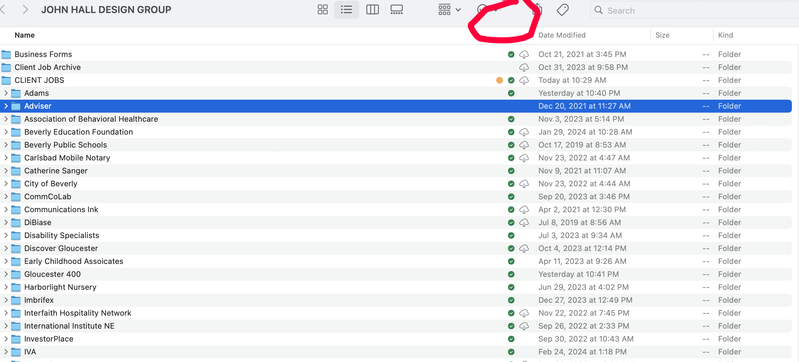Expand the Early Childhood Assoicates folder
Screen dimensions: 799x362
click(x=6, y=261)
